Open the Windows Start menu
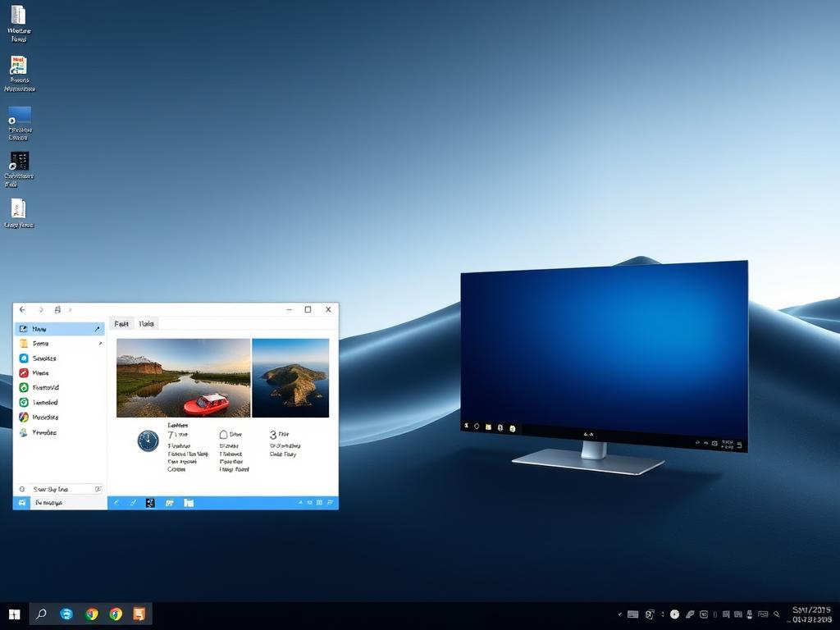The width and height of the screenshot is (840, 630). point(15,614)
